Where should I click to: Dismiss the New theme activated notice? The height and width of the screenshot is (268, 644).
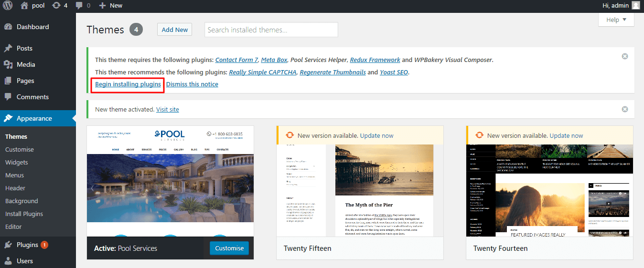pyautogui.click(x=624, y=109)
